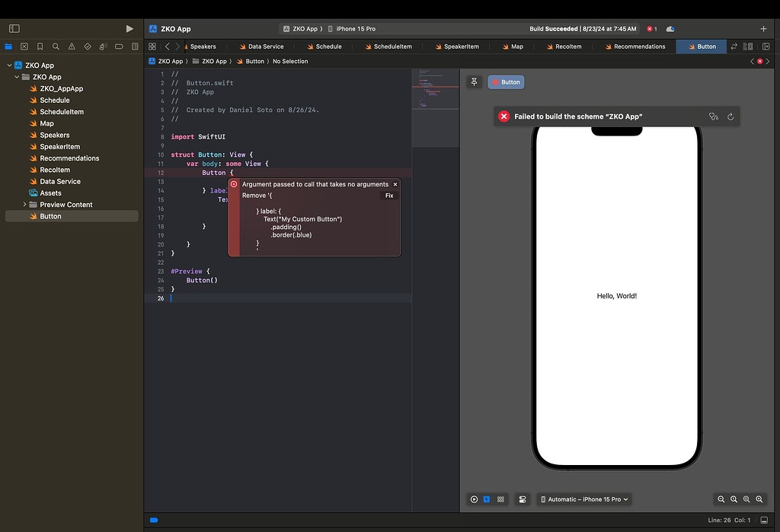Open the Automatic – iPhone 15 Pro device dropdown

[x=584, y=499]
